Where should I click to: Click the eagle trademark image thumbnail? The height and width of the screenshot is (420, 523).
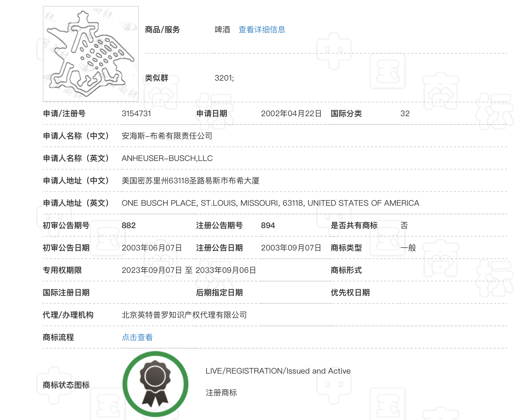click(91, 54)
